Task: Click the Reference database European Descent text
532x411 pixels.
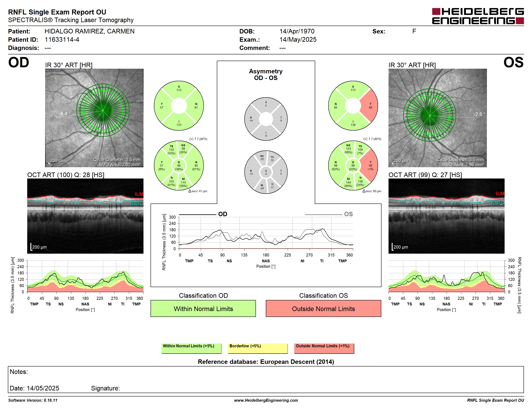Action: (x=266, y=362)
